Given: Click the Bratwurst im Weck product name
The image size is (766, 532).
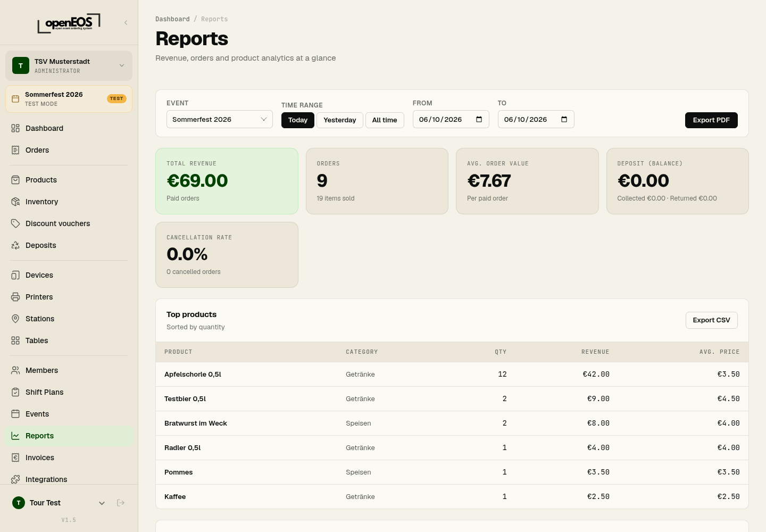Looking at the screenshot, I should coord(196,423).
